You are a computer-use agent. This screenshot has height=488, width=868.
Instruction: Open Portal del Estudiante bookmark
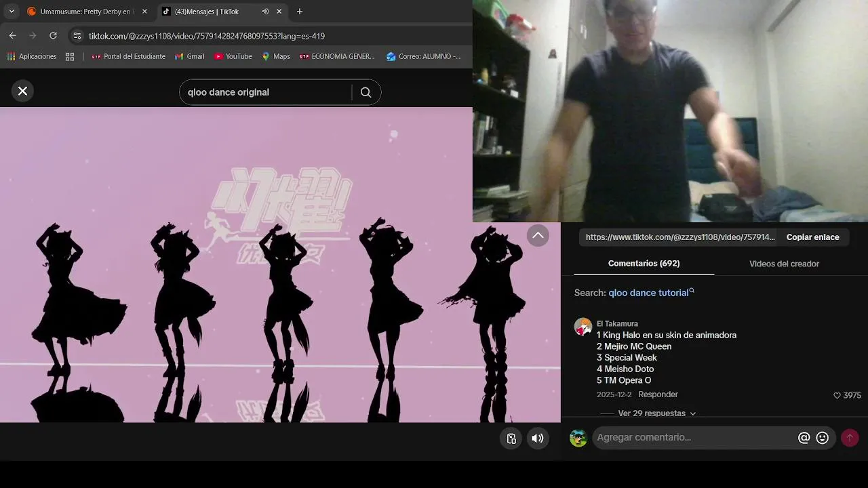point(129,56)
